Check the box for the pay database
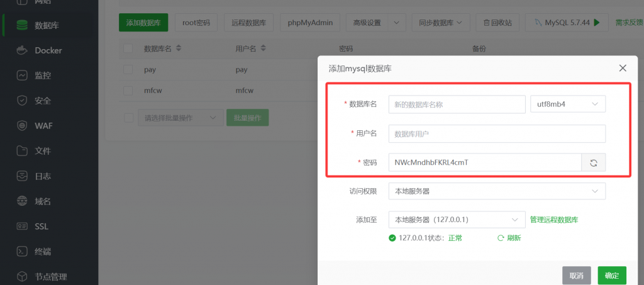Screen dimensions: 644x285 coord(128,70)
